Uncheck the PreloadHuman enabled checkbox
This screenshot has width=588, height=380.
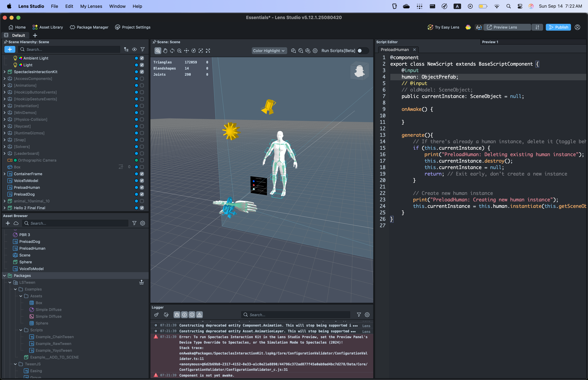(142, 187)
